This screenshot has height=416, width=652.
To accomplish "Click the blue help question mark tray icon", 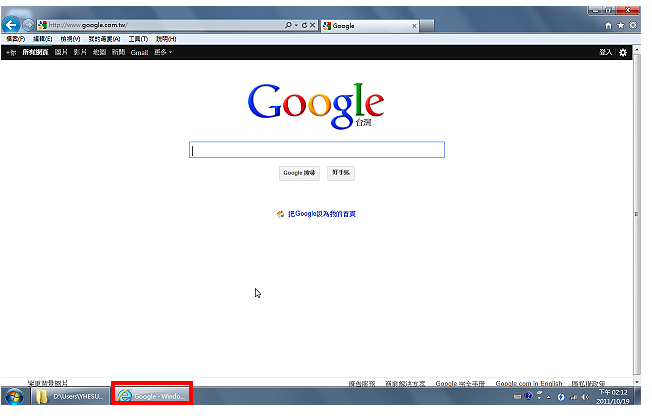I will click(529, 396).
